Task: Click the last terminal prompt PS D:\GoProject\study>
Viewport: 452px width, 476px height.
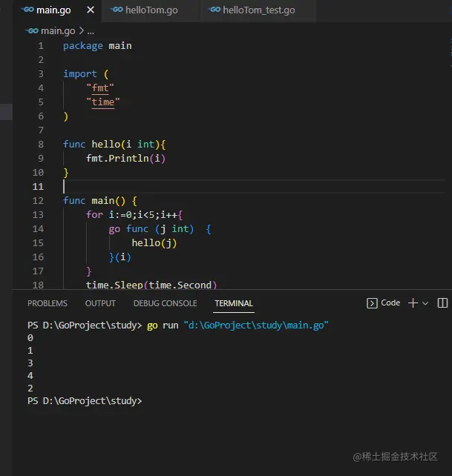Action: (x=85, y=401)
